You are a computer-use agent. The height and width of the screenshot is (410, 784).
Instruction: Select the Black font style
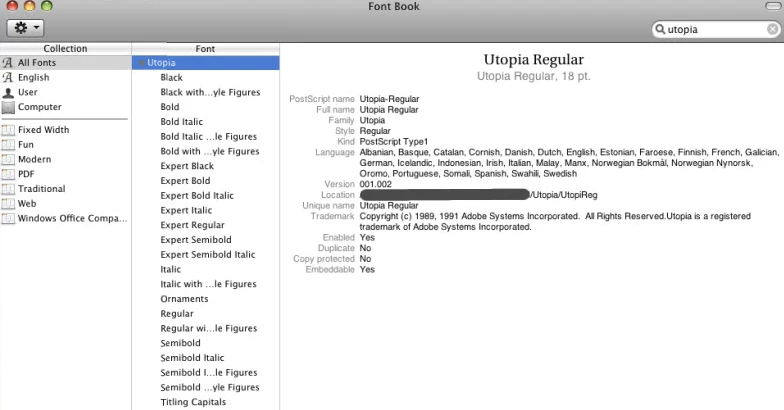tap(172, 78)
